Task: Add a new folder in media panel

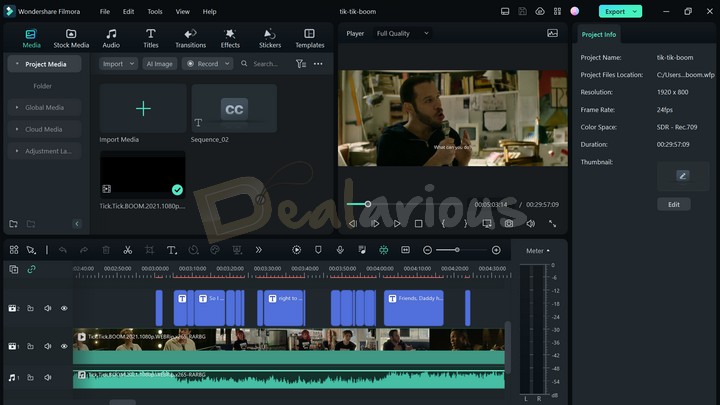Action: (x=13, y=224)
